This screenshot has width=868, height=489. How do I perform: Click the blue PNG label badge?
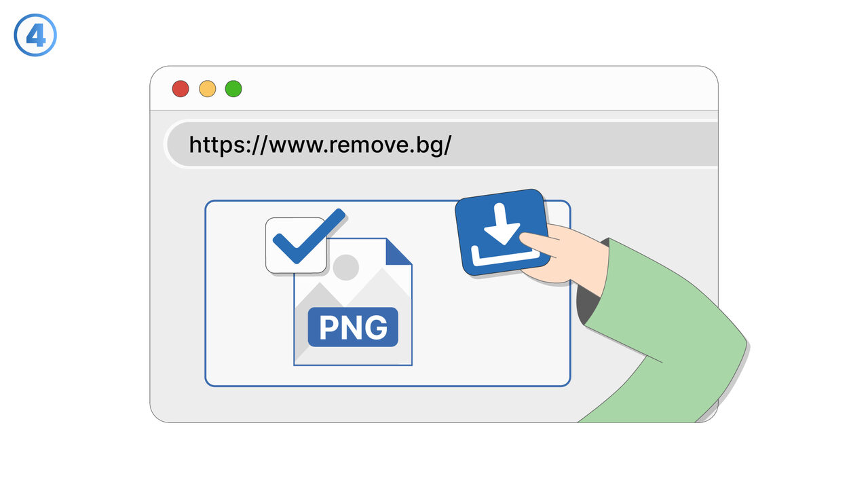point(353,327)
